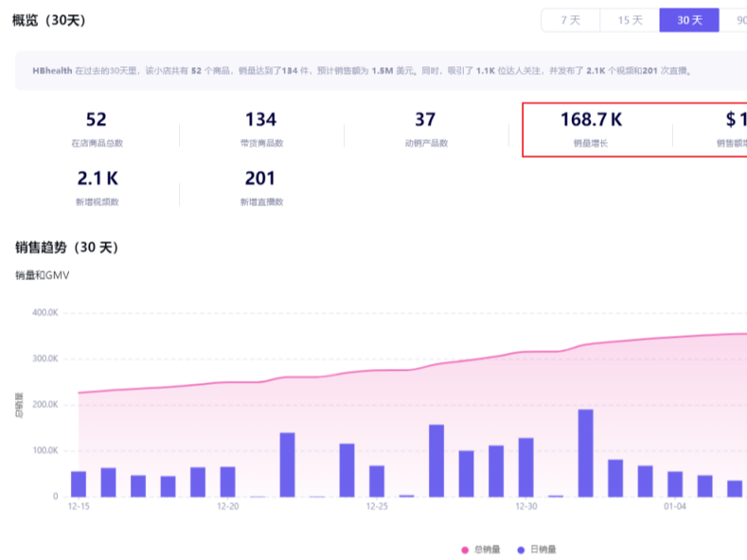
Task: Click the HBhealth shop summary banner
Action: point(379,71)
